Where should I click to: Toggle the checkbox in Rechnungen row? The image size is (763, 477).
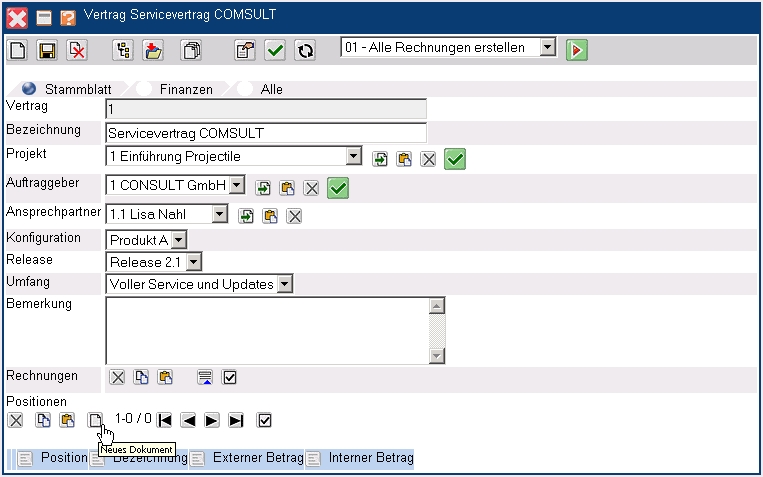(229, 377)
